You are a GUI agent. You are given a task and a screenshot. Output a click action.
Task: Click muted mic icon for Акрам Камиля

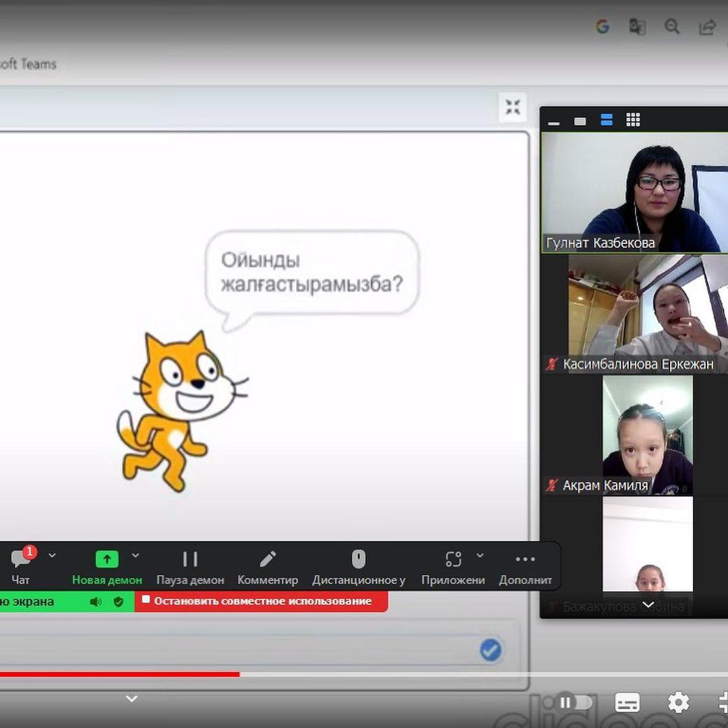(x=551, y=485)
